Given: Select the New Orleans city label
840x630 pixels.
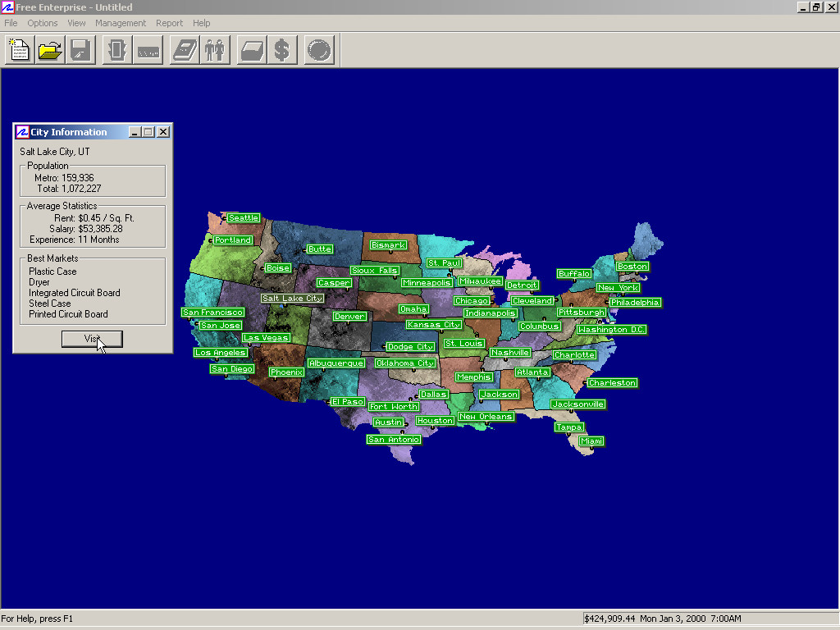Looking at the screenshot, I should [486, 417].
